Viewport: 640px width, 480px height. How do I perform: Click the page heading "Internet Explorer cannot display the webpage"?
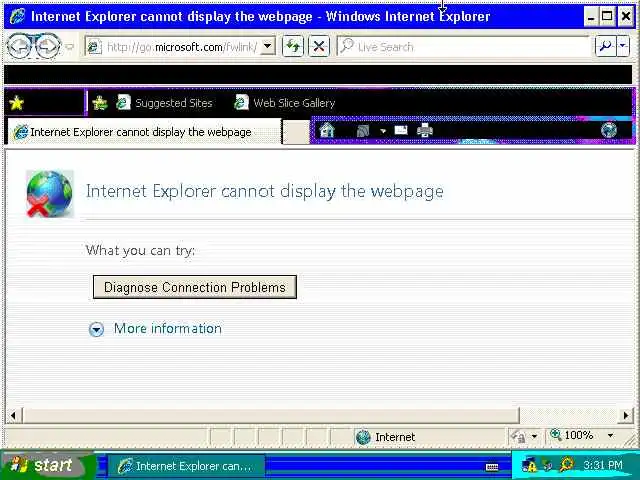tap(265, 191)
